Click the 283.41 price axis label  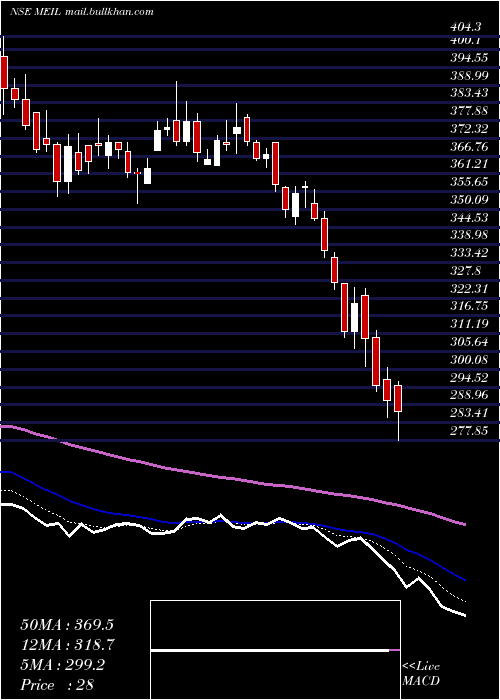click(470, 413)
